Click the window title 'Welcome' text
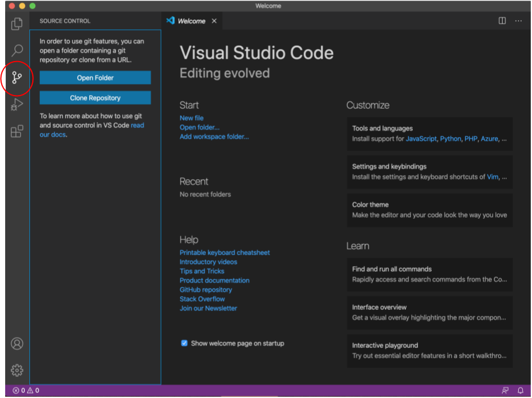Viewport: 532px width, 398px height. point(268,6)
